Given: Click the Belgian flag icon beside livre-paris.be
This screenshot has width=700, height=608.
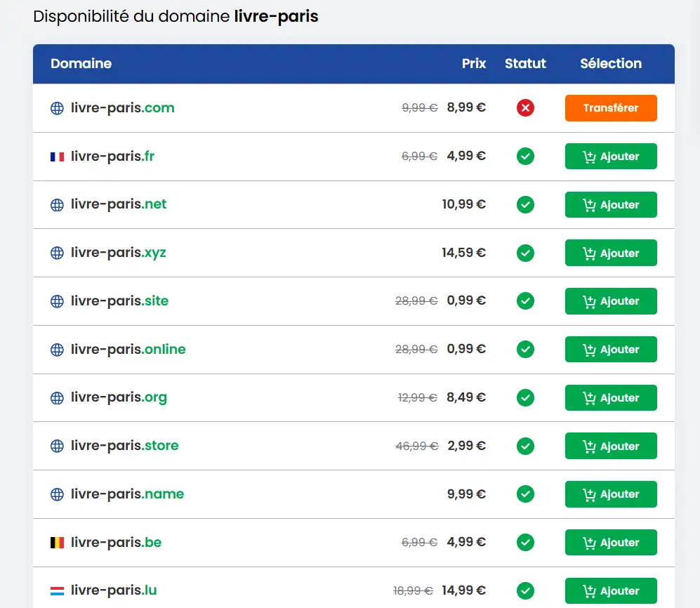Looking at the screenshot, I should [57, 543].
